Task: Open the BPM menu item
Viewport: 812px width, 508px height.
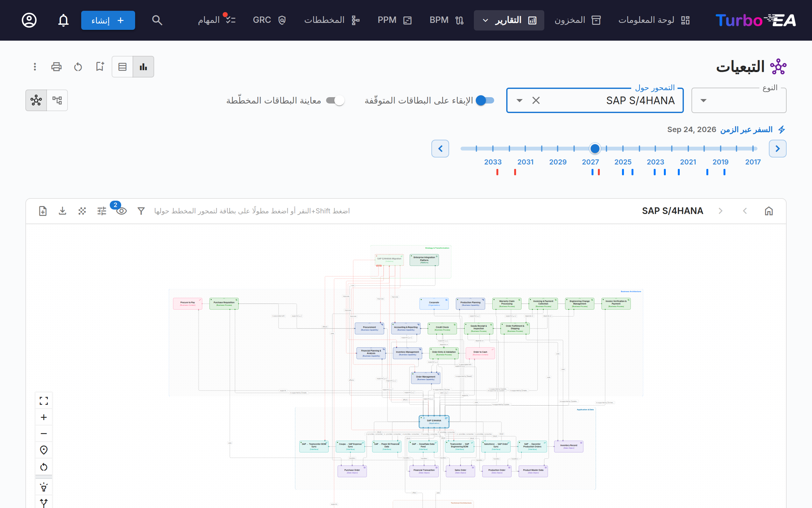Action: 446,20
